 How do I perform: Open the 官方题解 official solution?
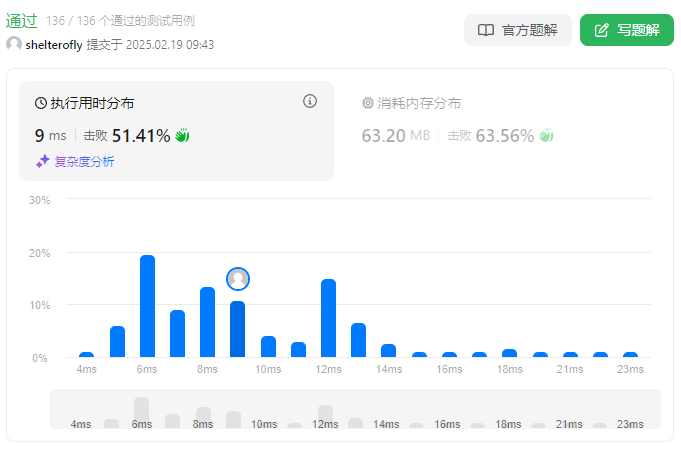[518, 30]
